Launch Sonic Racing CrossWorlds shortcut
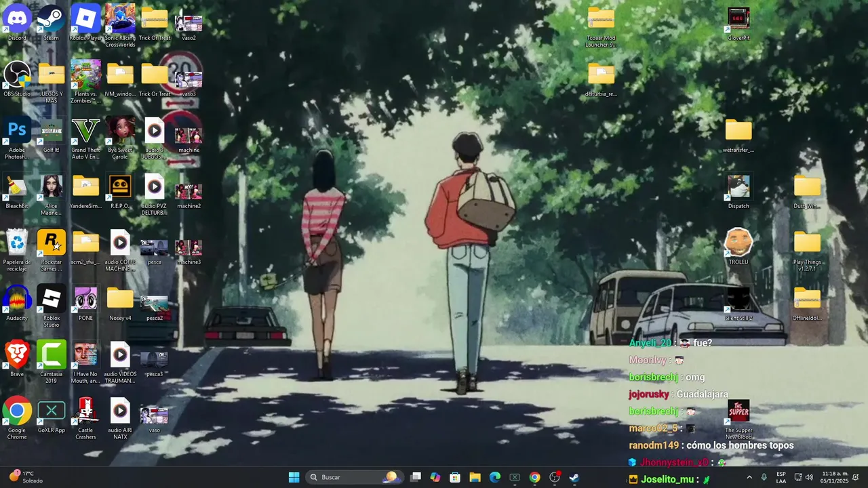Image resolution: width=868 pixels, height=488 pixels. pos(120,25)
